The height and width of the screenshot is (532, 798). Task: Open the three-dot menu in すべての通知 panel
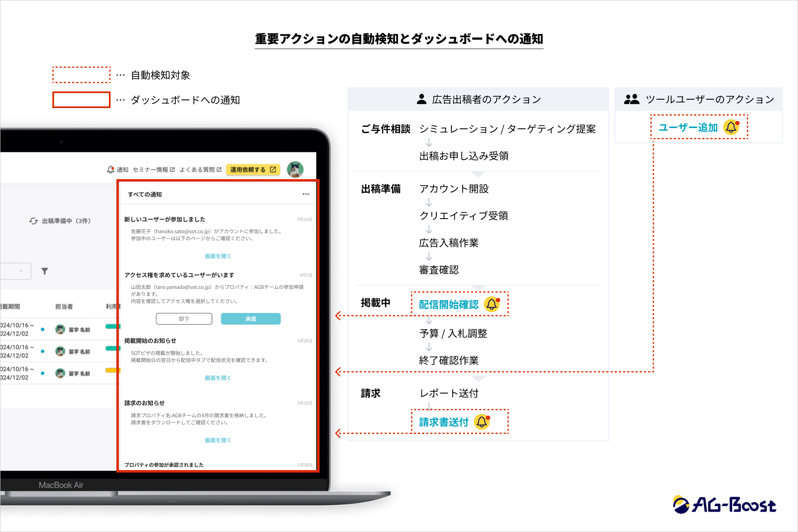pyautogui.click(x=306, y=194)
